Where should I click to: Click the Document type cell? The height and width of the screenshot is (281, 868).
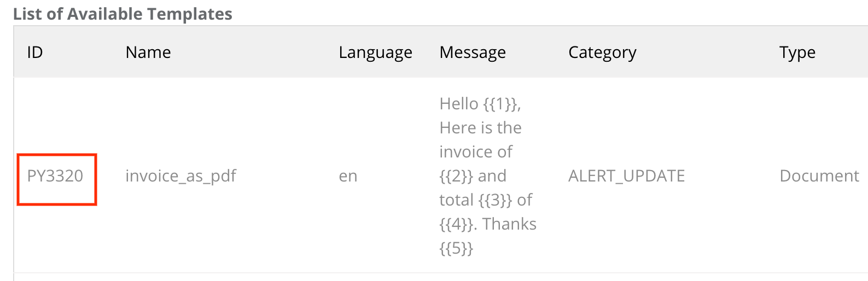coord(819,176)
